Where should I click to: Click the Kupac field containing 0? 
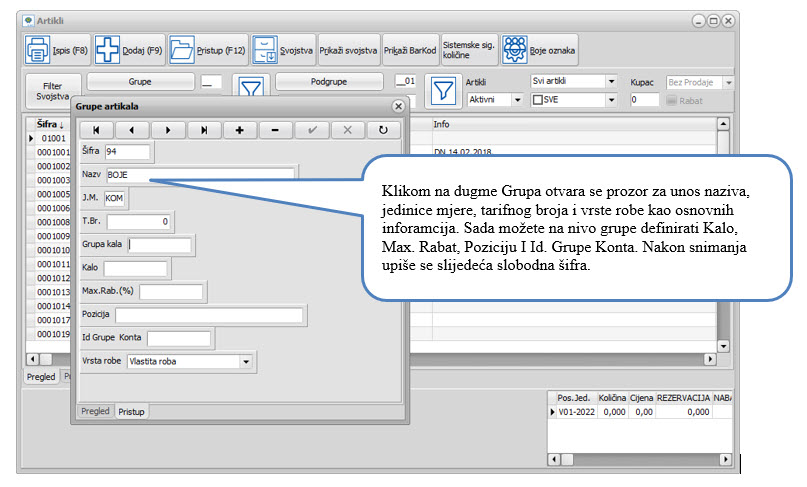click(645, 100)
